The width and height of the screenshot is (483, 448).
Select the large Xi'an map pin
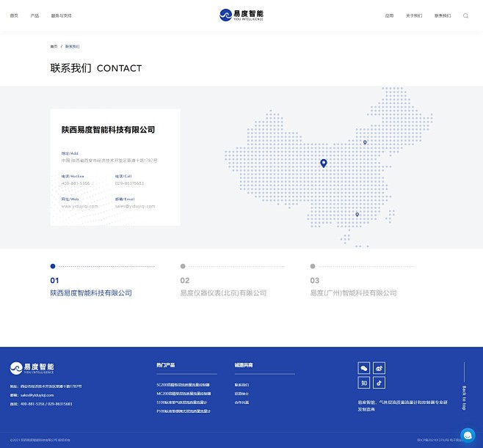(324, 163)
